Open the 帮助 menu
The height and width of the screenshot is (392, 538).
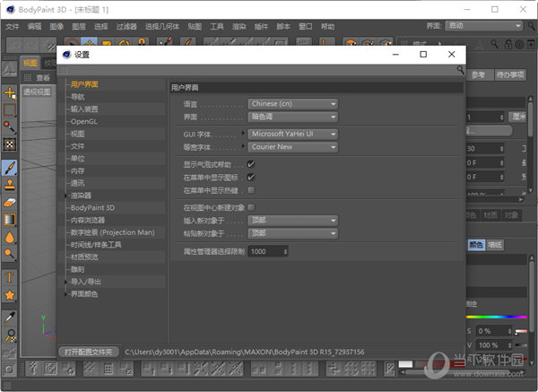pyautogui.click(x=327, y=26)
